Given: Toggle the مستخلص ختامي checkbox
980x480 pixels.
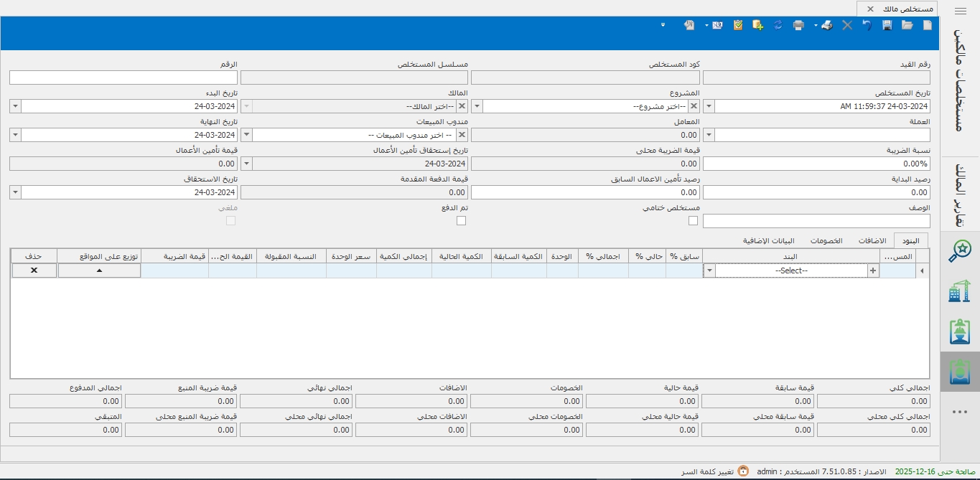Looking at the screenshot, I should click(693, 221).
